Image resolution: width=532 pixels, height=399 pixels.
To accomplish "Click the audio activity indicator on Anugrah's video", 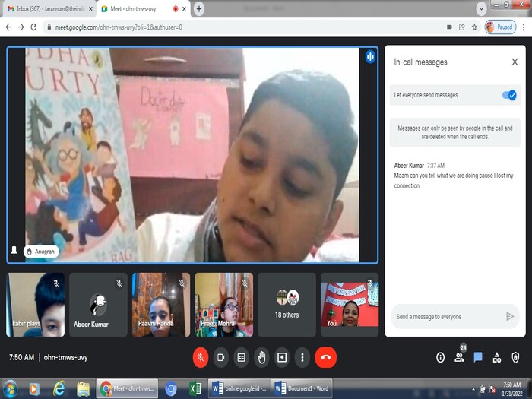I will point(370,57).
